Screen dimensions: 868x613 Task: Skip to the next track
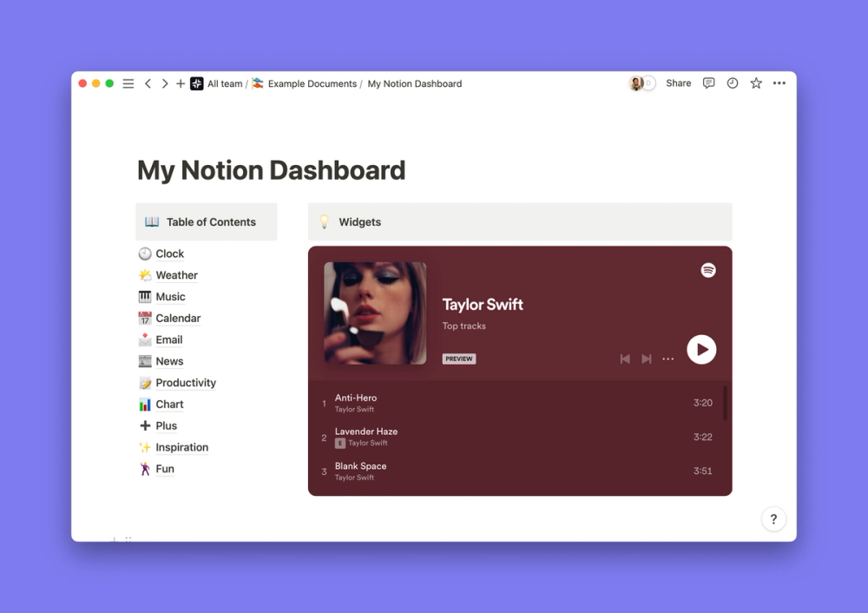point(646,357)
